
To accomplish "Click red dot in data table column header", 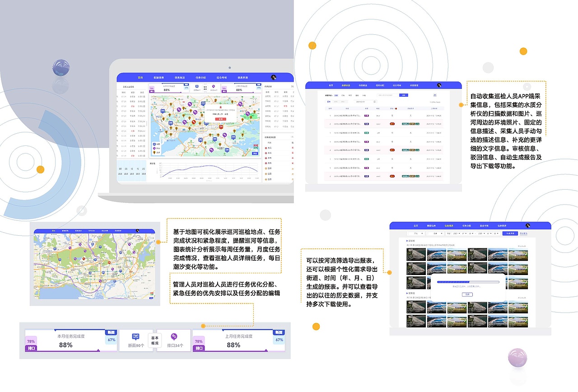I will tap(396, 108).
